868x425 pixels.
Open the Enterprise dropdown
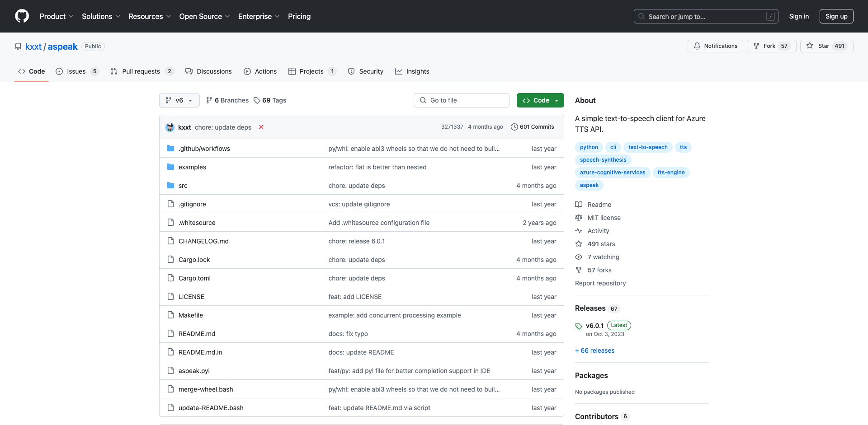259,16
